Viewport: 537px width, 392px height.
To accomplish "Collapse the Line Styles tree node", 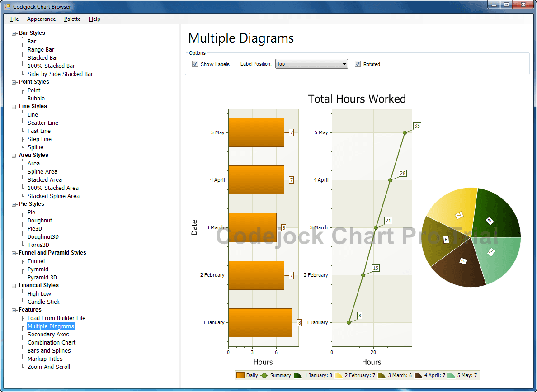I will (x=14, y=107).
